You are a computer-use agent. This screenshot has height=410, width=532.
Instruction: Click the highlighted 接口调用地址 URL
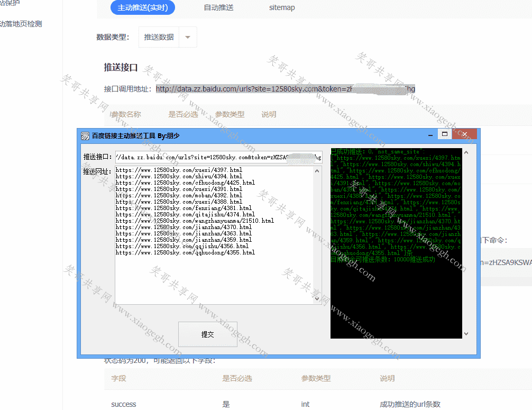(x=286, y=89)
